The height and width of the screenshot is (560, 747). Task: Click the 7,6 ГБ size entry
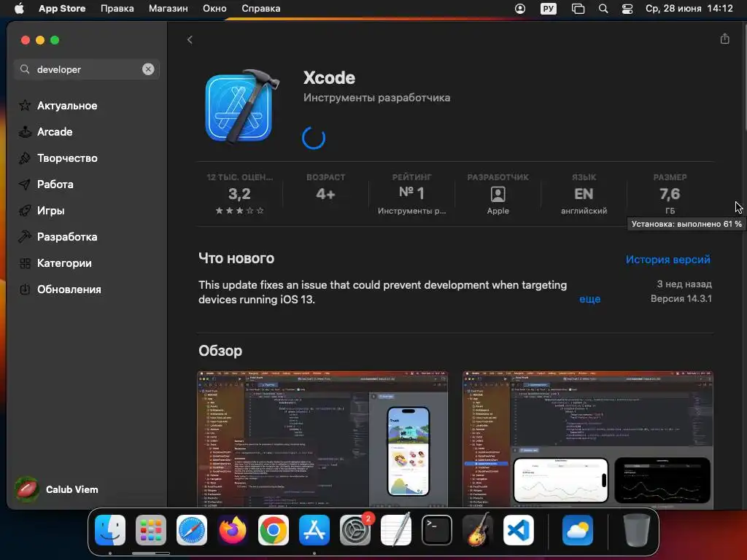[670, 194]
